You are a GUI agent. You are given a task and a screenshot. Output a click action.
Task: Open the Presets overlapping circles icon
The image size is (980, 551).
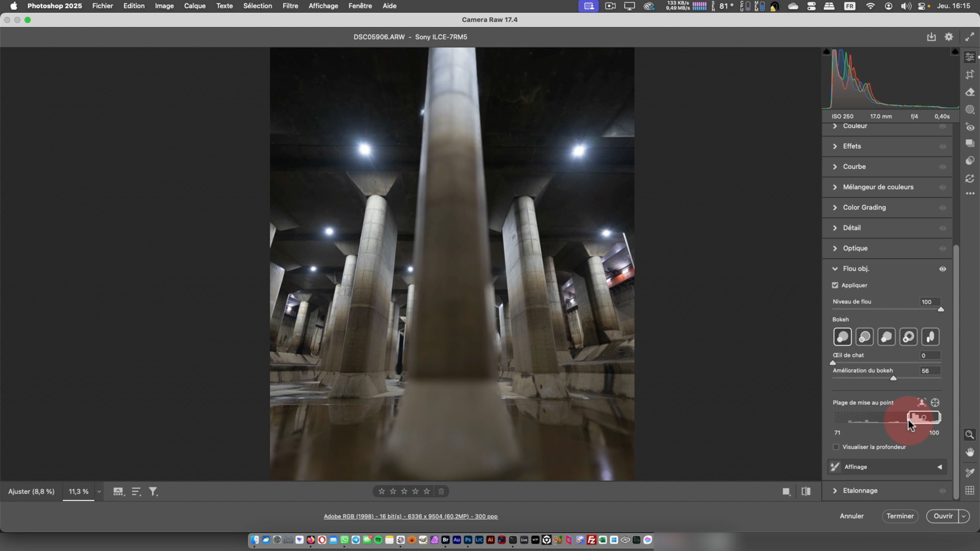970,161
